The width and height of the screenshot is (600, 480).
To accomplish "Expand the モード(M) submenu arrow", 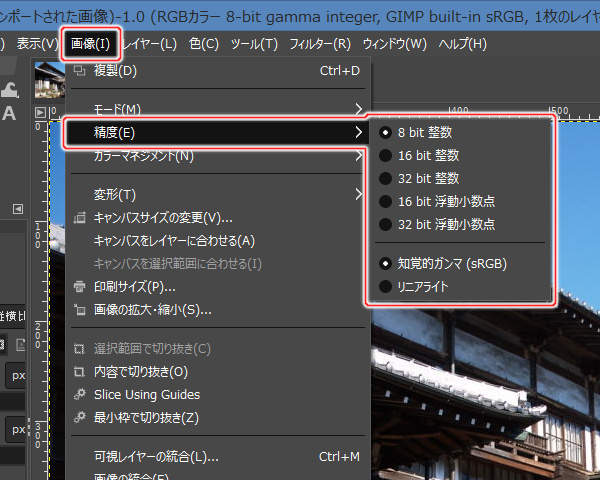I will [x=359, y=109].
